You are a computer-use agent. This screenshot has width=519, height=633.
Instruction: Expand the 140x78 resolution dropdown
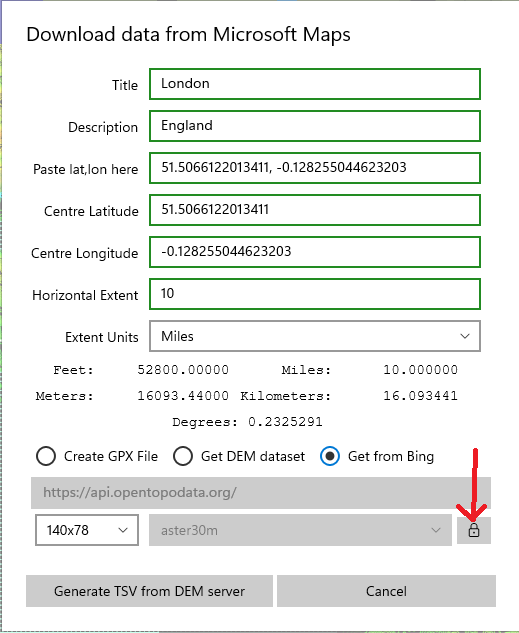(87, 530)
